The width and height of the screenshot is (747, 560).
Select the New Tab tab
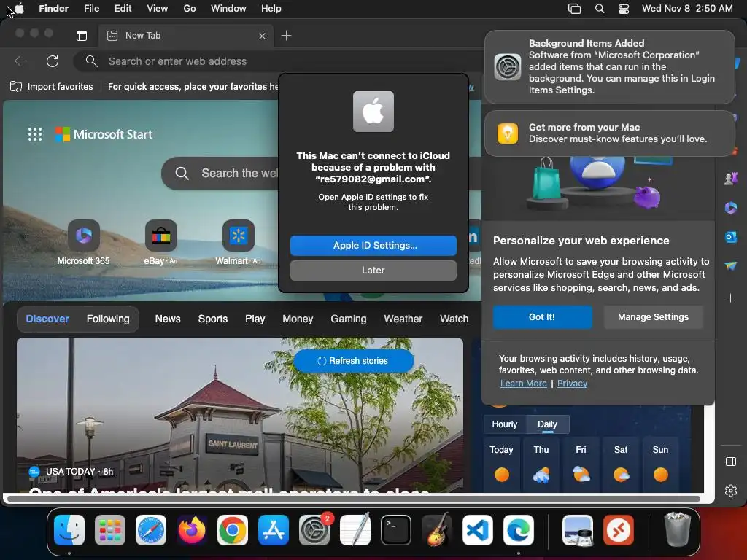pos(186,36)
